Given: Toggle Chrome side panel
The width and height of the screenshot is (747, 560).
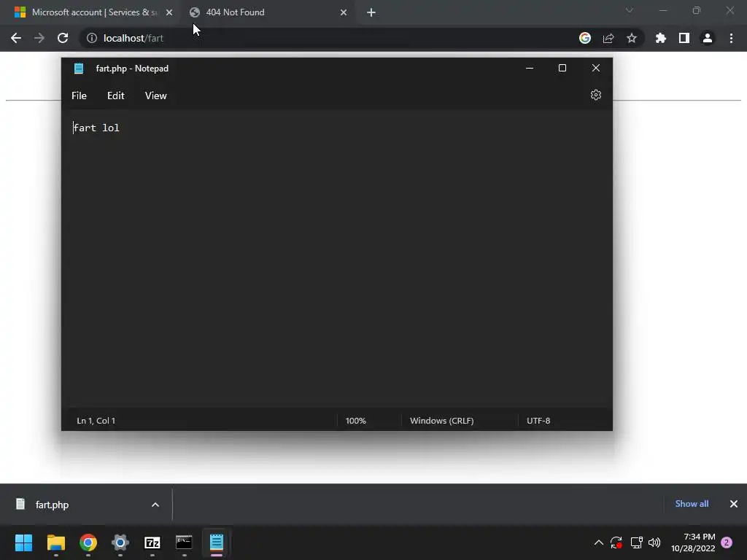Looking at the screenshot, I should [x=684, y=38].
